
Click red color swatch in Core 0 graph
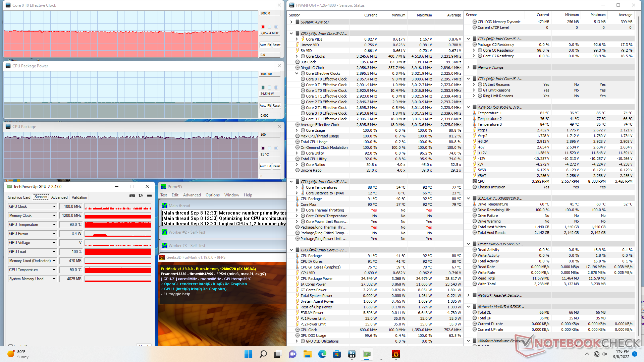263,27
